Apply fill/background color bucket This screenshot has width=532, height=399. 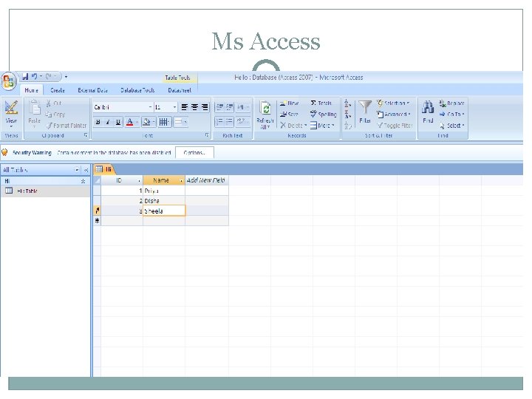[146, 122]
